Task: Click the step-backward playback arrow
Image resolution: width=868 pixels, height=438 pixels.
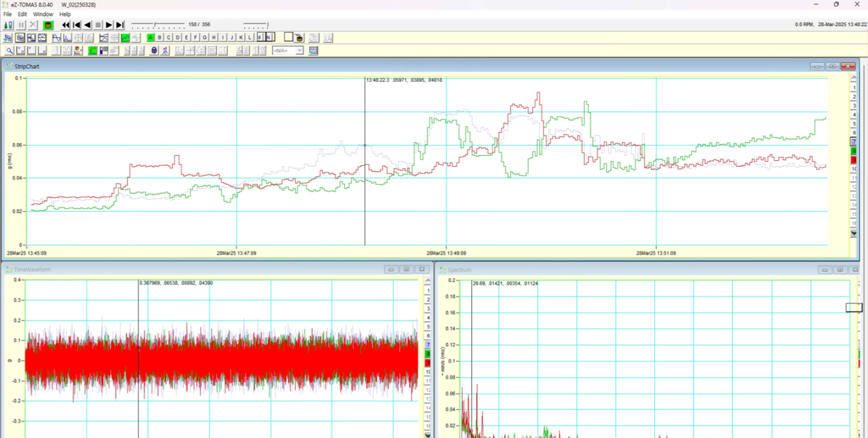Action: coord(88,25)
